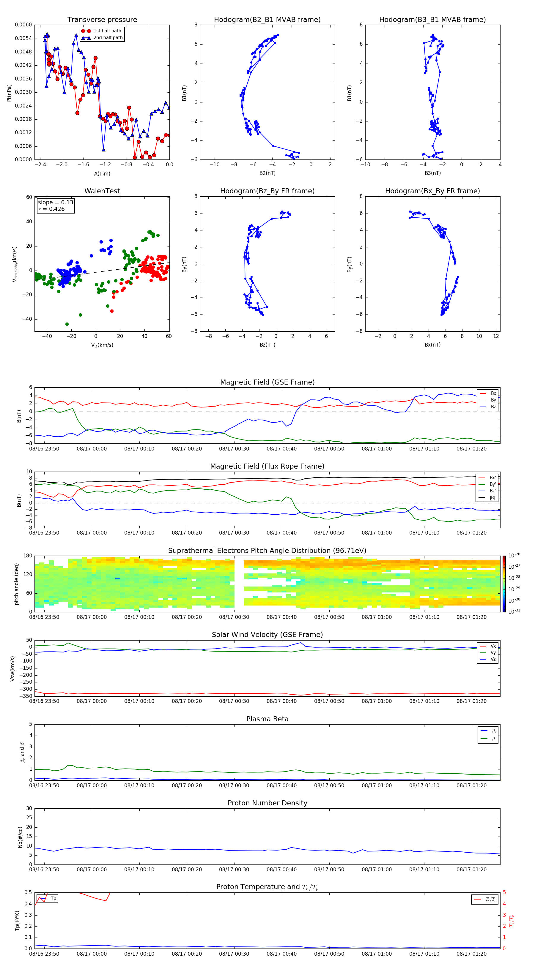Click the 'B3(nT)' x-axis label
The width and height of the screenshot is (535, 980).
(x=432, y=173)
